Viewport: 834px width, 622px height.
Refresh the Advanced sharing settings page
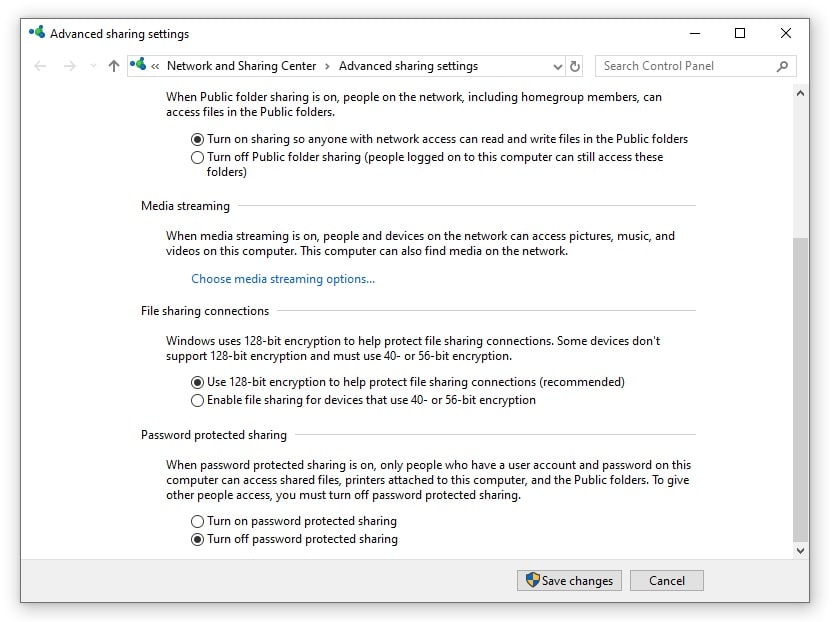point(574,67)
